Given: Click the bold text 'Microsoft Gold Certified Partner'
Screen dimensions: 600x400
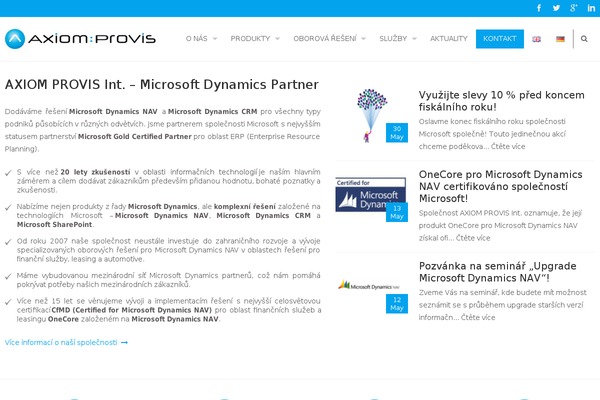Looking at the screenshot, I should click(135, 136).
